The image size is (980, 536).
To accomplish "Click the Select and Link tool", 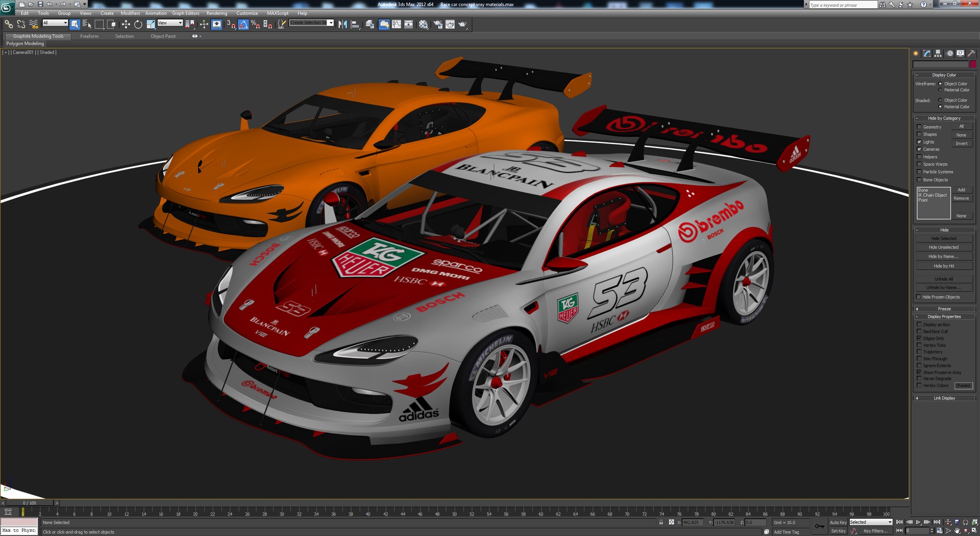I will [9, 24].
